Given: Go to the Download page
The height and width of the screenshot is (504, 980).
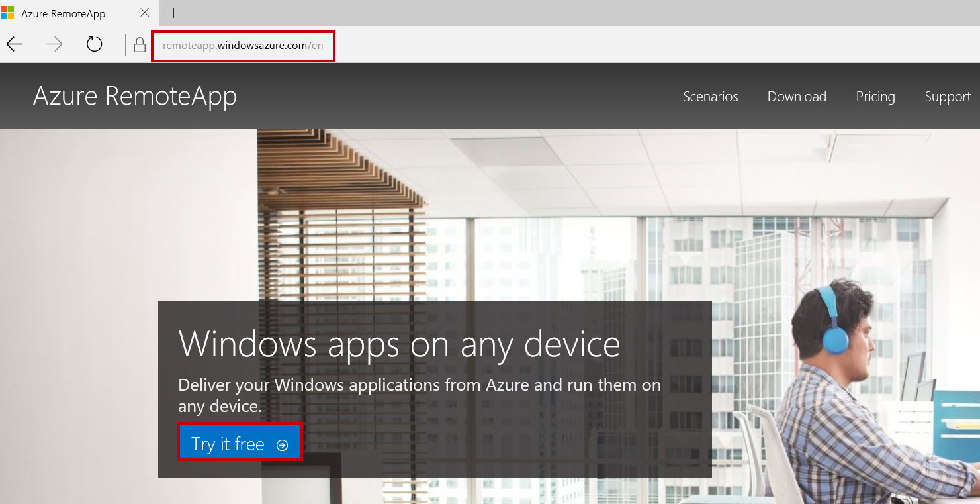Looking at the screenshot, I should 797,97.
